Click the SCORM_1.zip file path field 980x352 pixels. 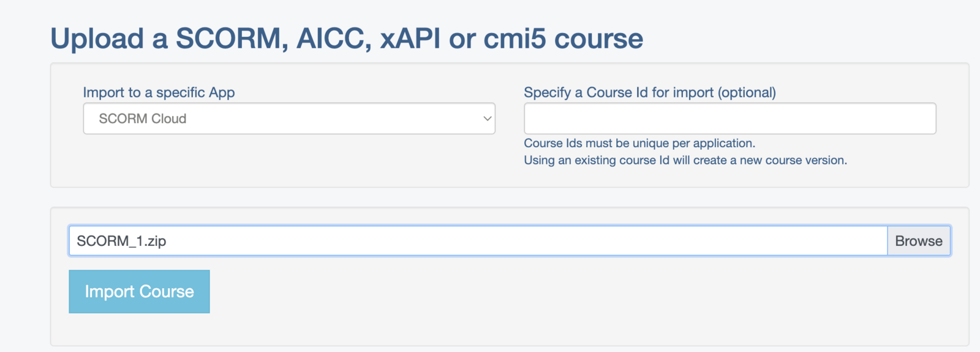click(x=478, y=241)
